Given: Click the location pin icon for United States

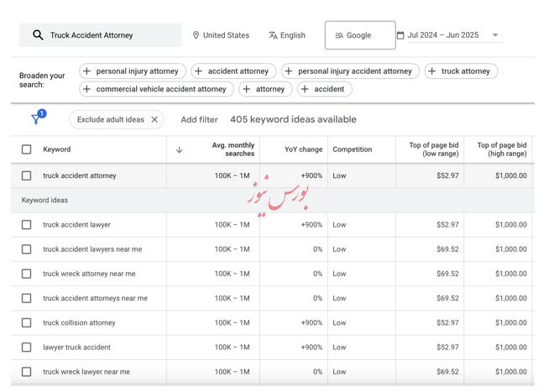Looking at the screenshot, I should tap(196, 35).
